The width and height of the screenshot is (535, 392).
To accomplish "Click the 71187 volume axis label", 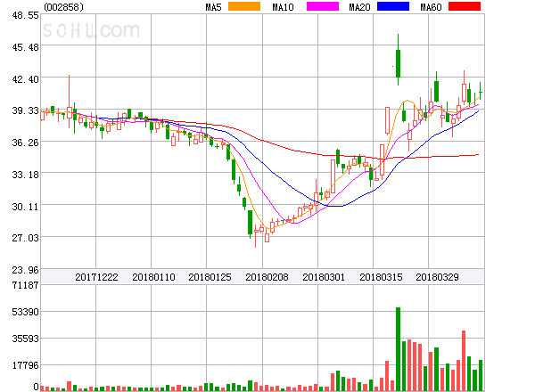I will [x=25, y=285].
